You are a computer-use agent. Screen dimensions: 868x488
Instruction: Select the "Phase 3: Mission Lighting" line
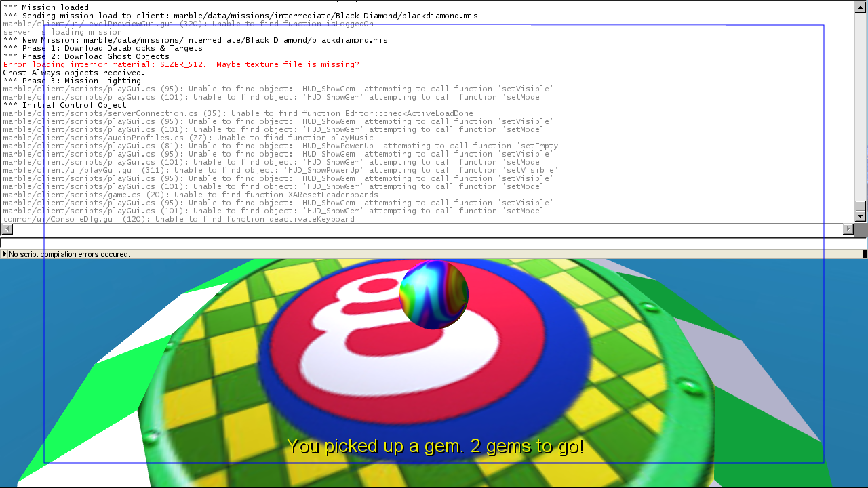click(x=72, y=81)
